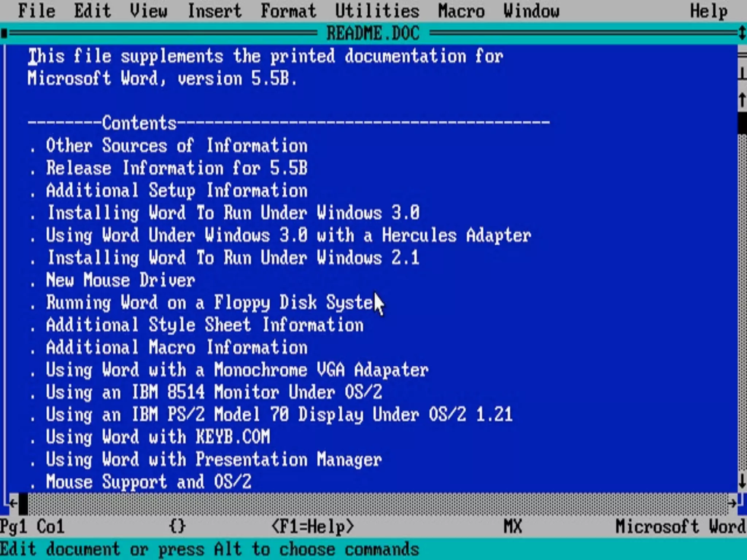Click the window split bar above the ruler icon
This screenshot has width=747, height=560.
click(x=742, y=55)
